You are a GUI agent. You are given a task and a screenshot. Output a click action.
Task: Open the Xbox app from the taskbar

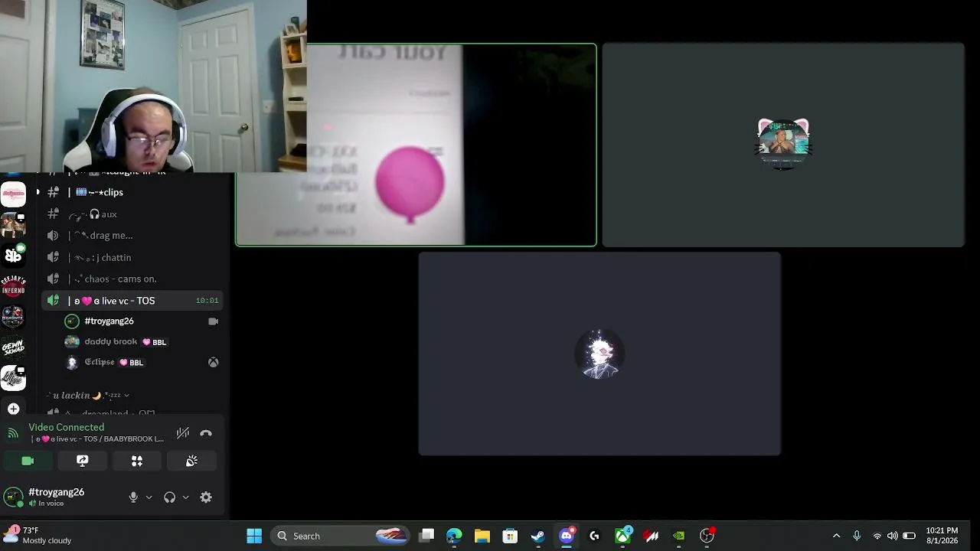coord(622,536)
